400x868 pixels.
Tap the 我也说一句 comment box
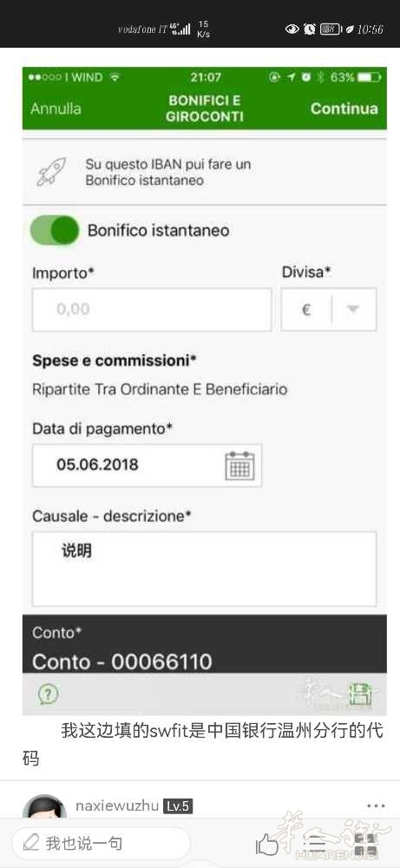(x=102, y=844)
